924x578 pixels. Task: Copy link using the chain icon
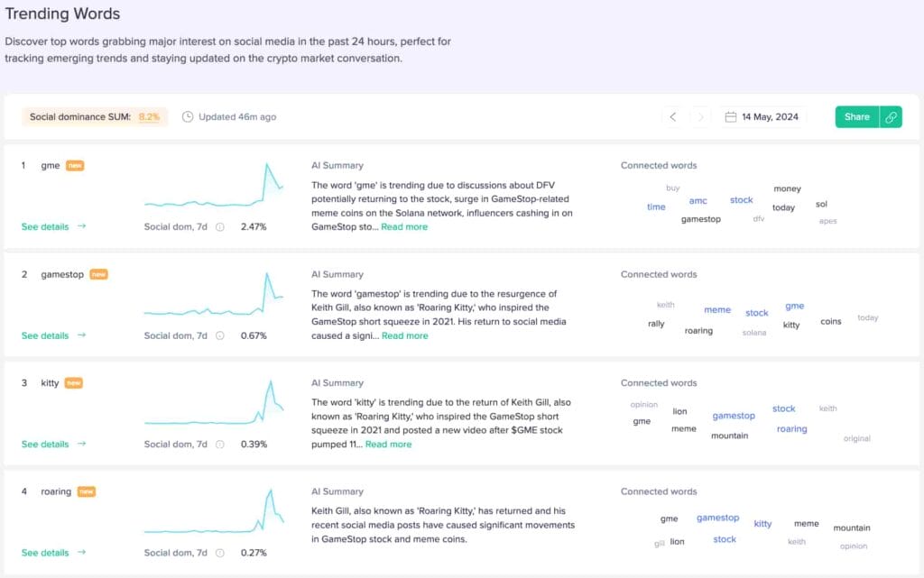tap(891, 117)
